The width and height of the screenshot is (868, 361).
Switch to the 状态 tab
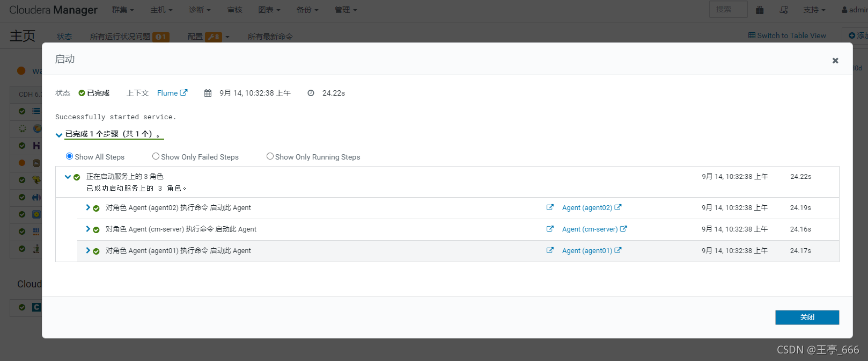click(x=64, y=37)
